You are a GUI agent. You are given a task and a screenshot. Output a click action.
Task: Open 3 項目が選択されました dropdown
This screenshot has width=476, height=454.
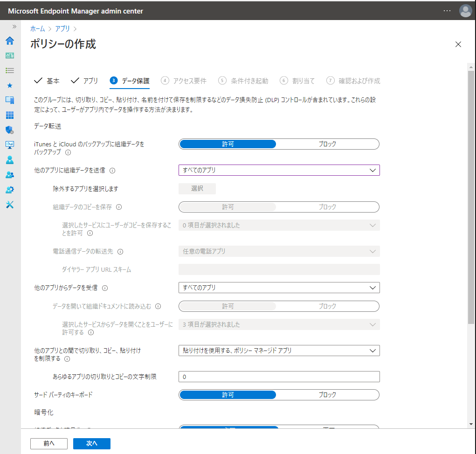(x=279, y=324)
